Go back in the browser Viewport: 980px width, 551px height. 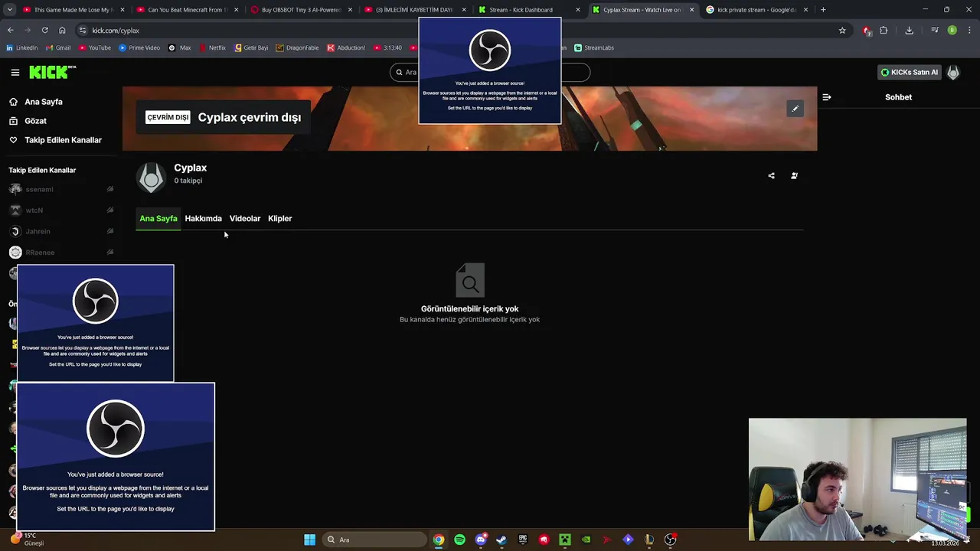click(x=10, y=31)
